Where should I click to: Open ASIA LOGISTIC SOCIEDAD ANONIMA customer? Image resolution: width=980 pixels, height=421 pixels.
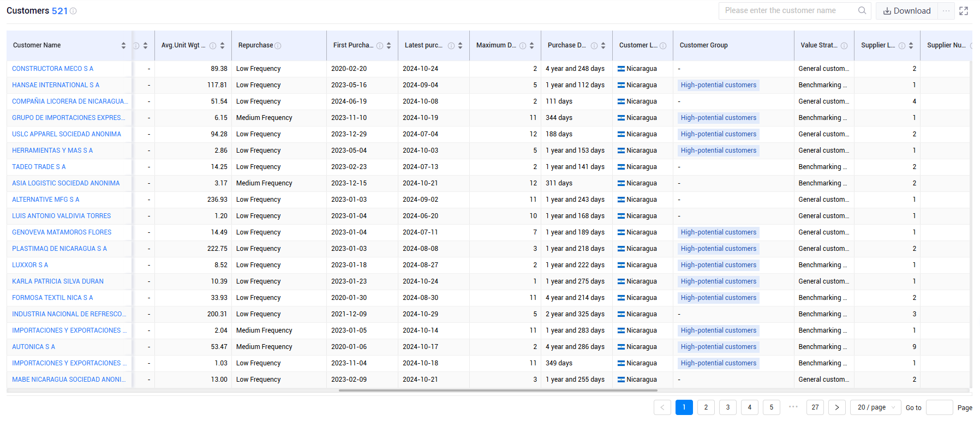click(66, 183)
